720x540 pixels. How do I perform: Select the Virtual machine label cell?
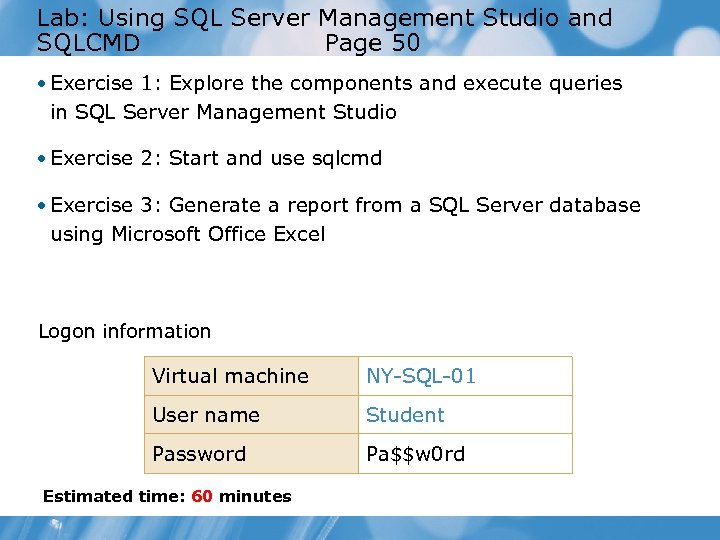(231, 376)
